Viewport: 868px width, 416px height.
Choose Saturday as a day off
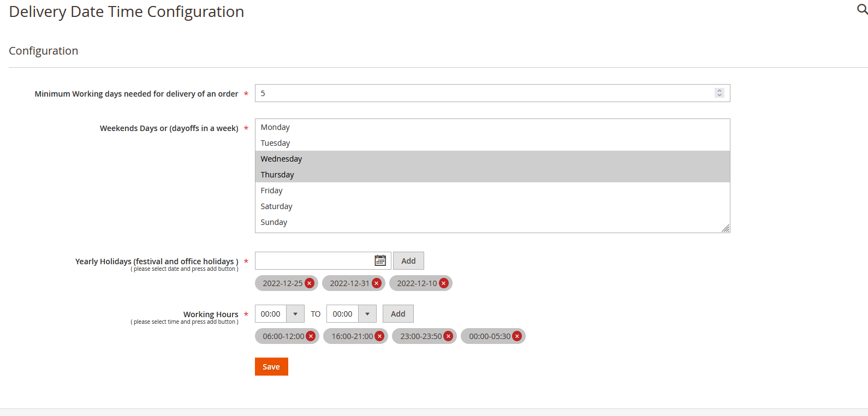[x=276, y=206]
